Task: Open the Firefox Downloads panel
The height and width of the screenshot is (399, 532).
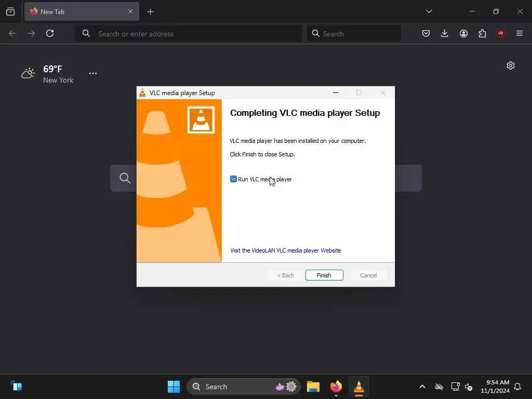Action: tap(445, 33)
